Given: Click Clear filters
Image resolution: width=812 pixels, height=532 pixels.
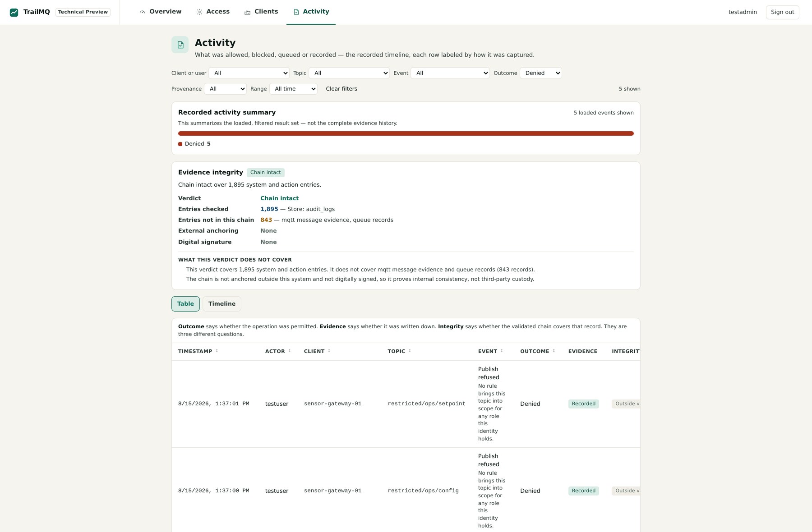Looking at the screenshot, I should pos(341,89).
